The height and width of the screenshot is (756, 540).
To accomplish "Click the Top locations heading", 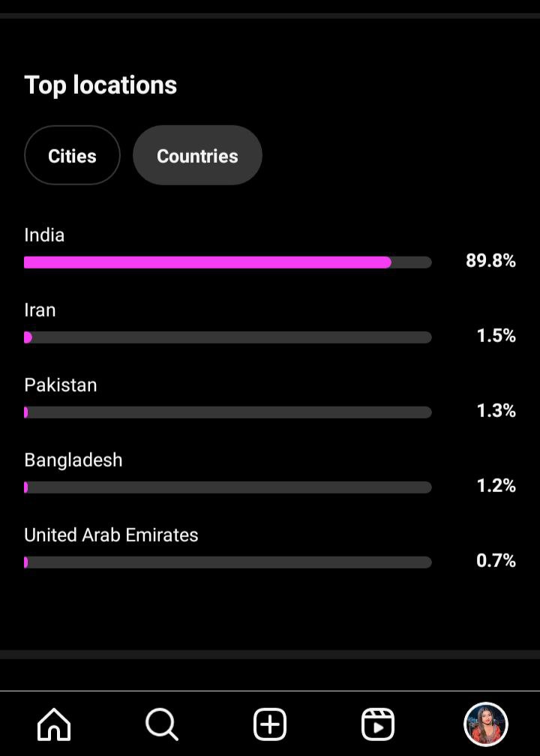I will pyautogui.click(x=100, y=85).
